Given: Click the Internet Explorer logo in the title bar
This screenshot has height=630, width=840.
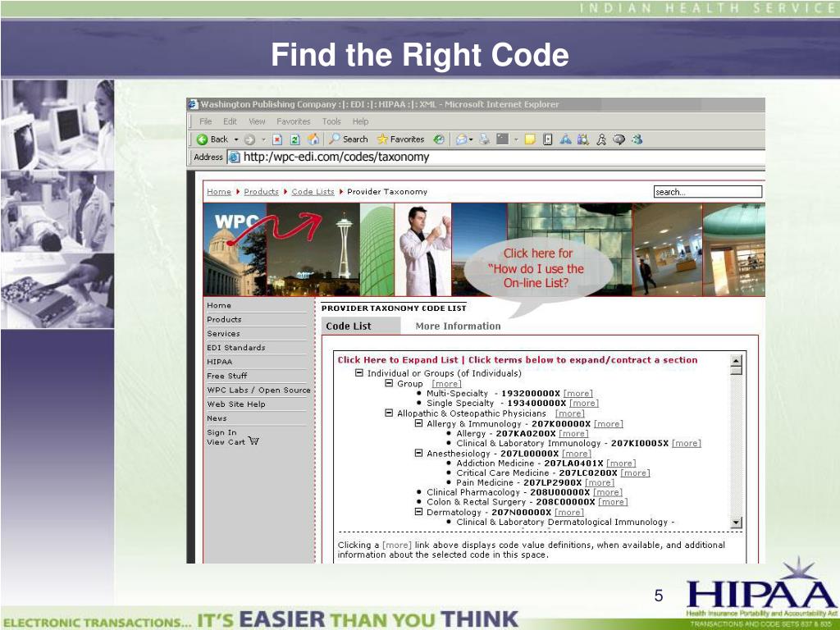Looking at the screenshot, I should click(193, 104).
